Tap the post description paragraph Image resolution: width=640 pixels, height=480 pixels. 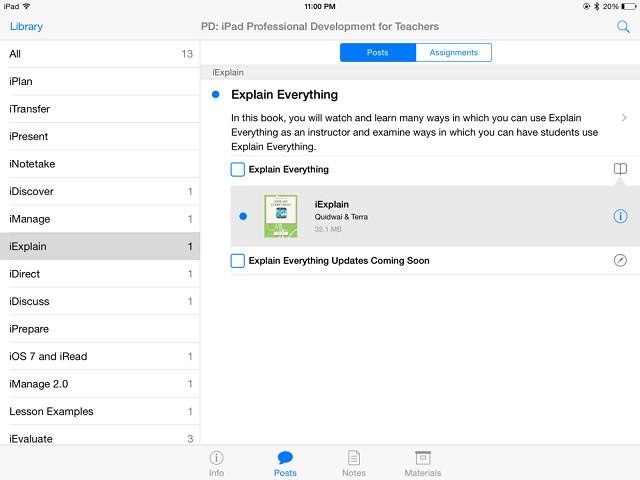click(414, 132)
